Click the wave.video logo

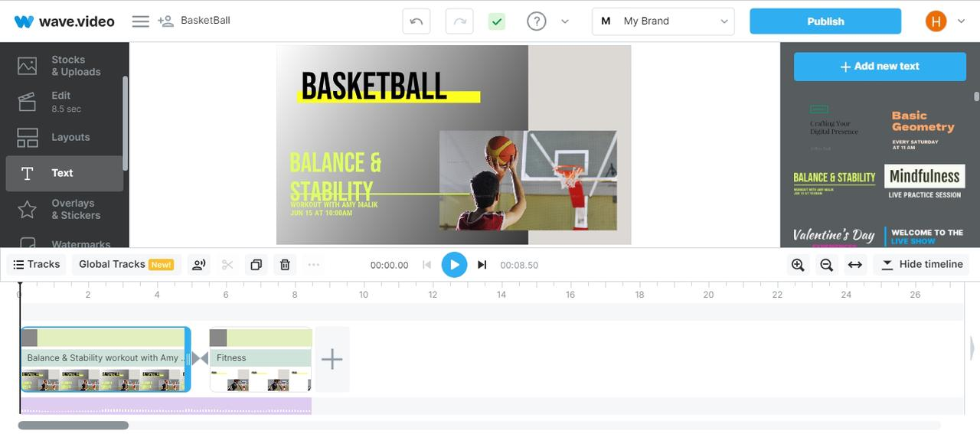coord(64,21)
